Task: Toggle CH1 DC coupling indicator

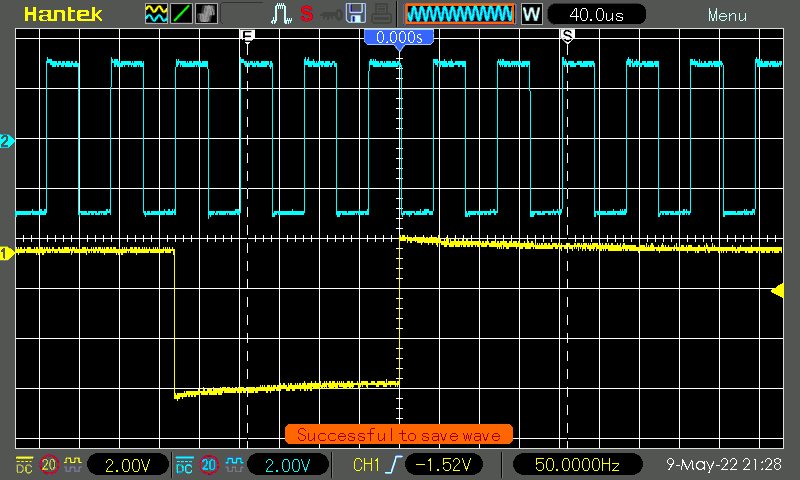Action: pos(22,465)
